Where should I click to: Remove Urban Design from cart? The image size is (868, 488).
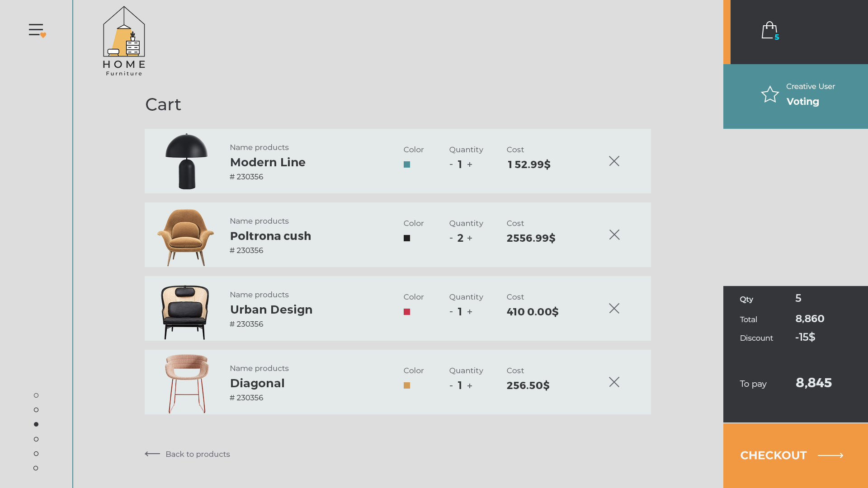[x=614, y=309]
